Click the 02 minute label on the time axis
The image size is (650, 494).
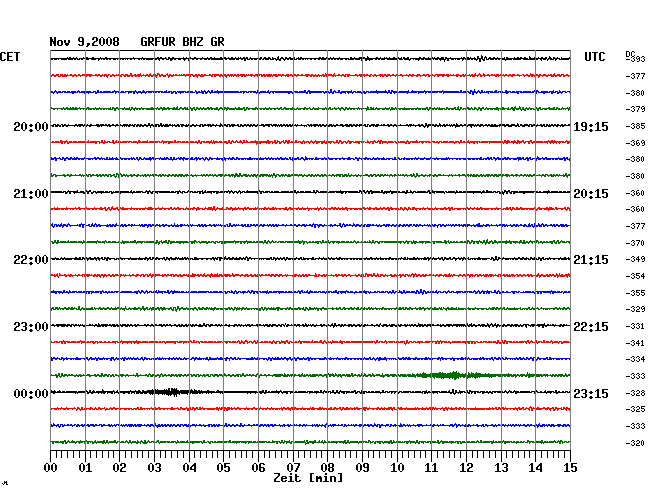click(x=119, y=467)
